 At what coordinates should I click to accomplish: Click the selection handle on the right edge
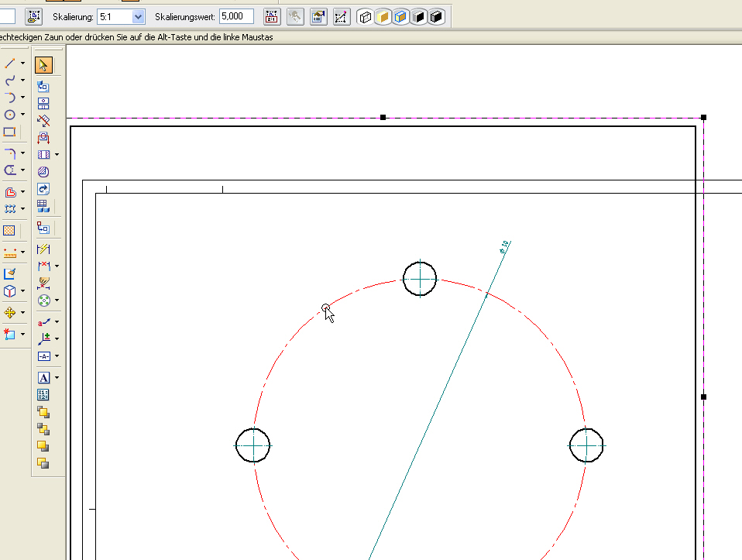[x=704, y=397]
